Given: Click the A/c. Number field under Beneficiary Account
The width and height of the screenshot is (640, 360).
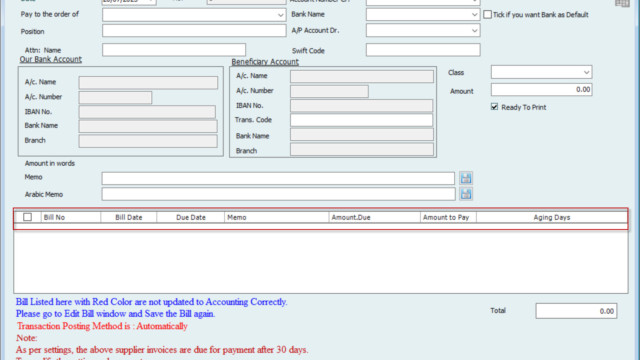Looking at the screenshot, I should tap(329, 91).
